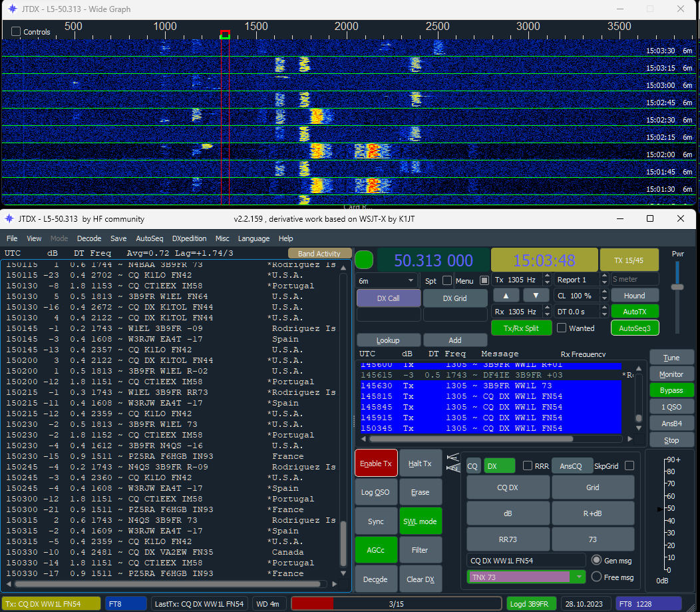Click the Monitor button

[671, 374]
